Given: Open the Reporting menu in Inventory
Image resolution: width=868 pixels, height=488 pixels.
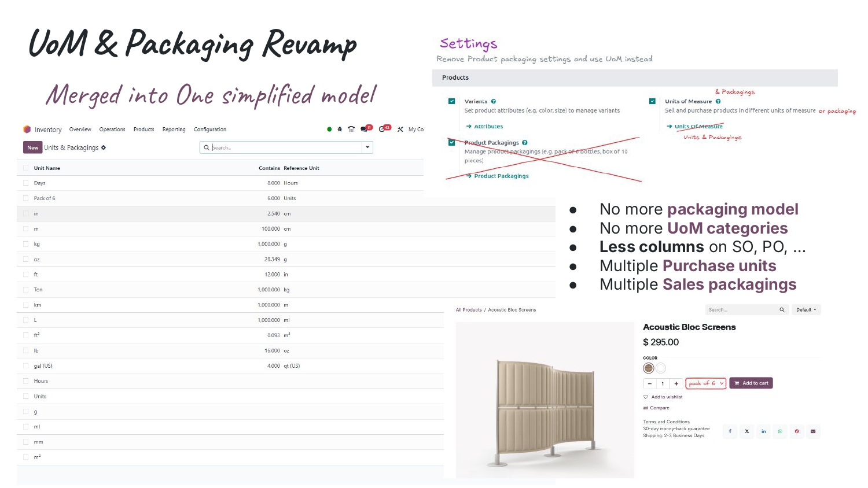Looking at the screenshot, I should 174,129.
